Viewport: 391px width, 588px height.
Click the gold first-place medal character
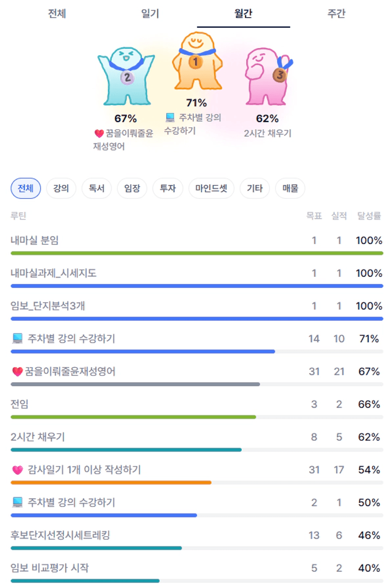[195, 61]
